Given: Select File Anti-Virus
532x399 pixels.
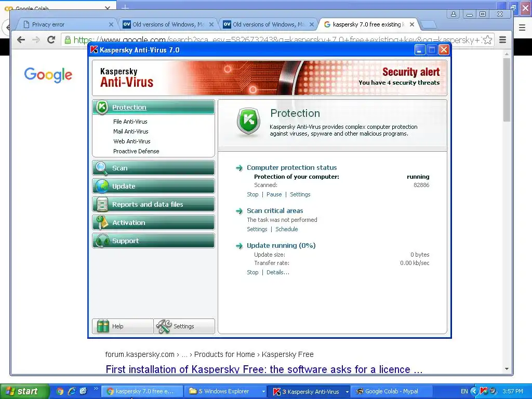Looking at the screenshot, I should tap(130, 122).
